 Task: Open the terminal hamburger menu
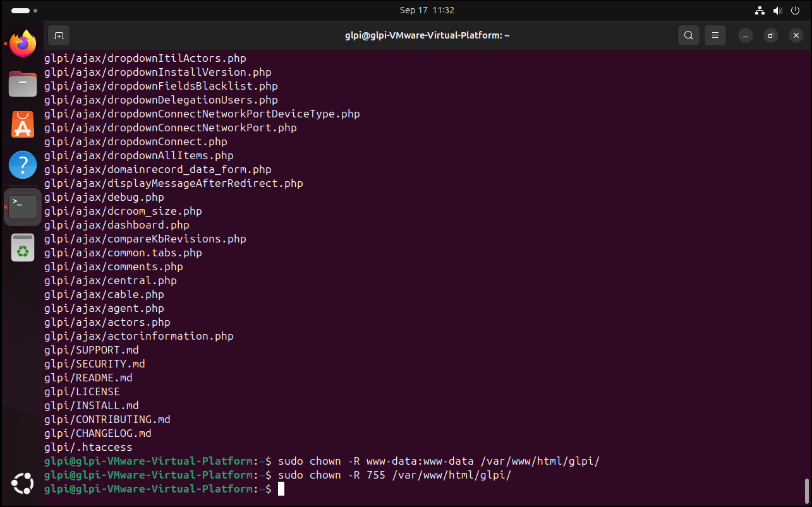click(x=715, y=35)
